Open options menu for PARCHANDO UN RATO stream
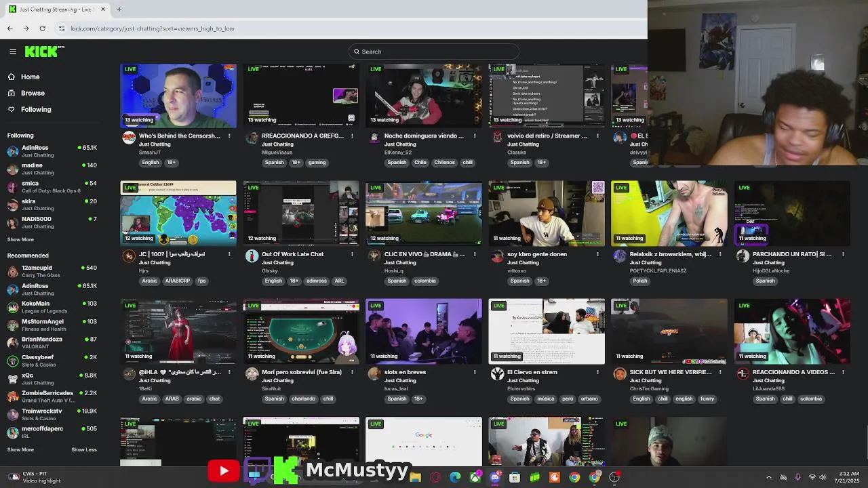 [x=843, y=254]
